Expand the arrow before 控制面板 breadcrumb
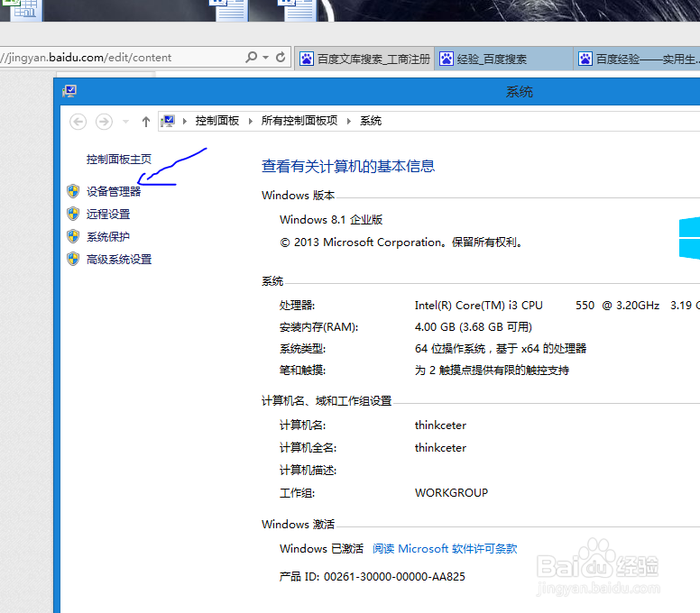The height and width of the screenshot is (613, 700). click(184, 121)
